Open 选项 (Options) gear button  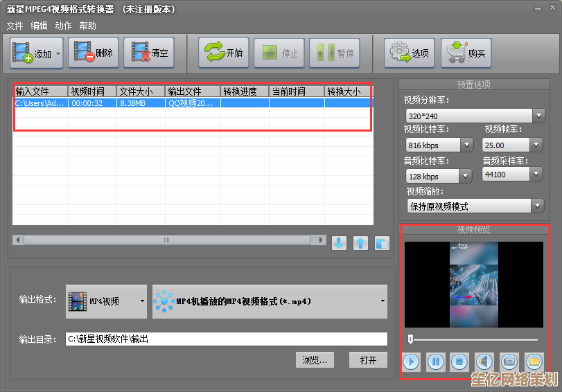coord(410,53)
